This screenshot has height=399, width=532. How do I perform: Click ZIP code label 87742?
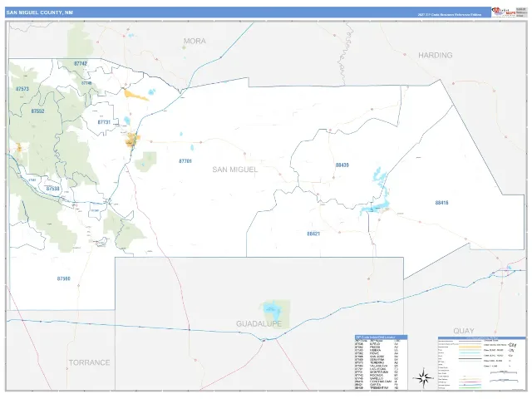click(x=81, y=63)
